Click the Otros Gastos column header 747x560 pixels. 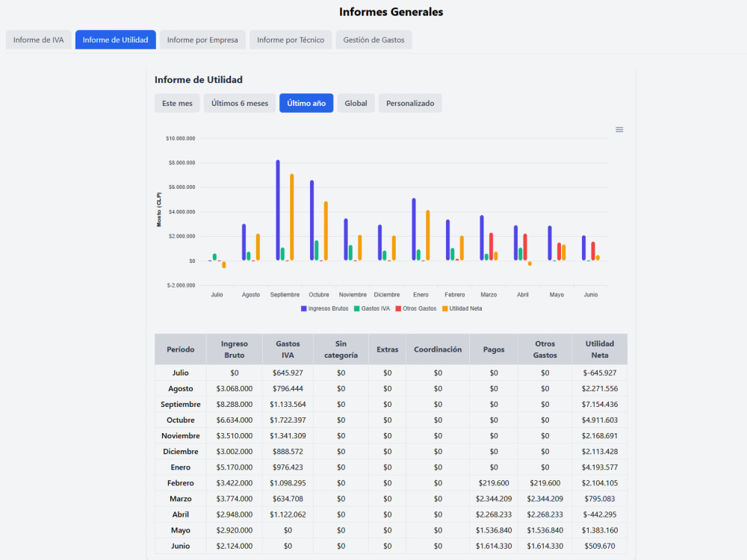click(x=545, y=349)
